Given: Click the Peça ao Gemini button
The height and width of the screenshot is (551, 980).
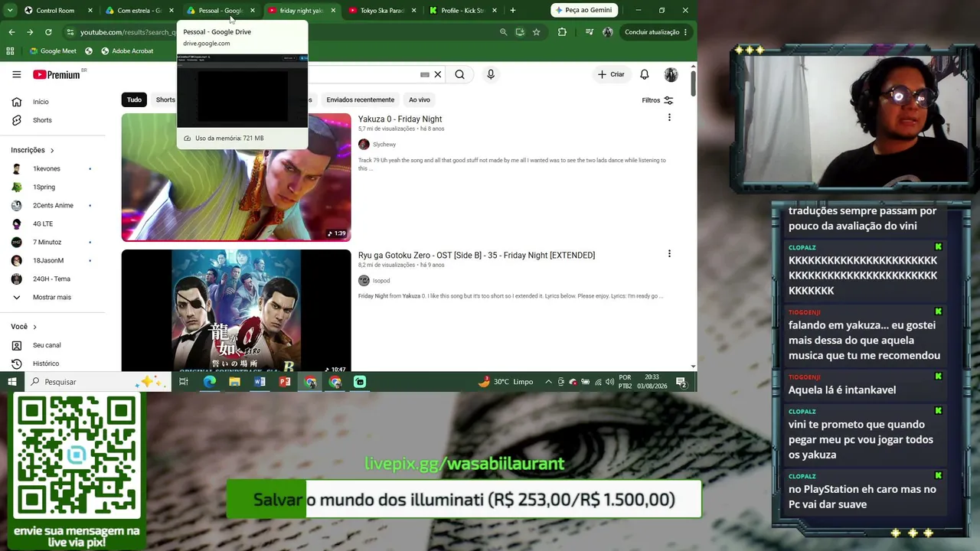Looking at the screenshot, I should coord(583,10).
